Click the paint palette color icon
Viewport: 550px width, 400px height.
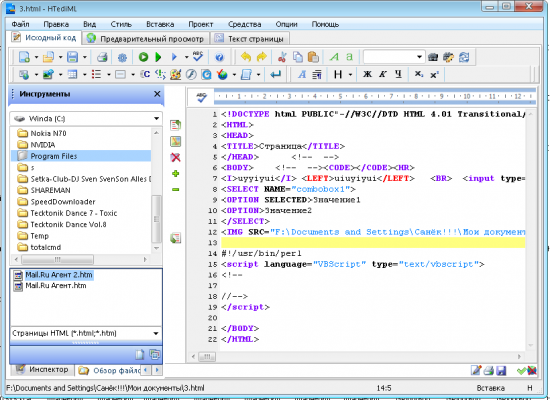click(x=175, y=74)
